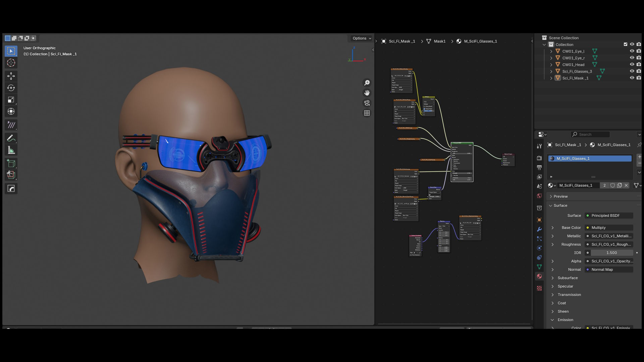This screenshot has width=644, height=362.
Task: Open the Tool properties tab
Action: tap(539, 146)
